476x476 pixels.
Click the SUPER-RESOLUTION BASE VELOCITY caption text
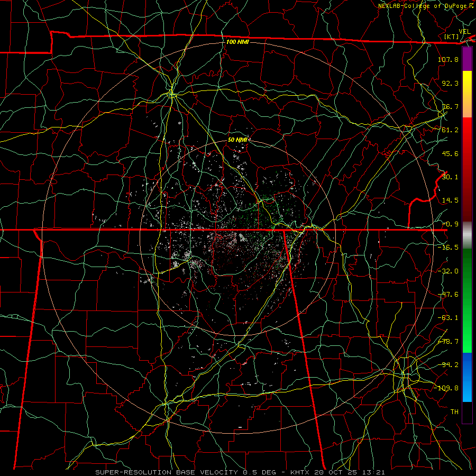coord(167,472)
